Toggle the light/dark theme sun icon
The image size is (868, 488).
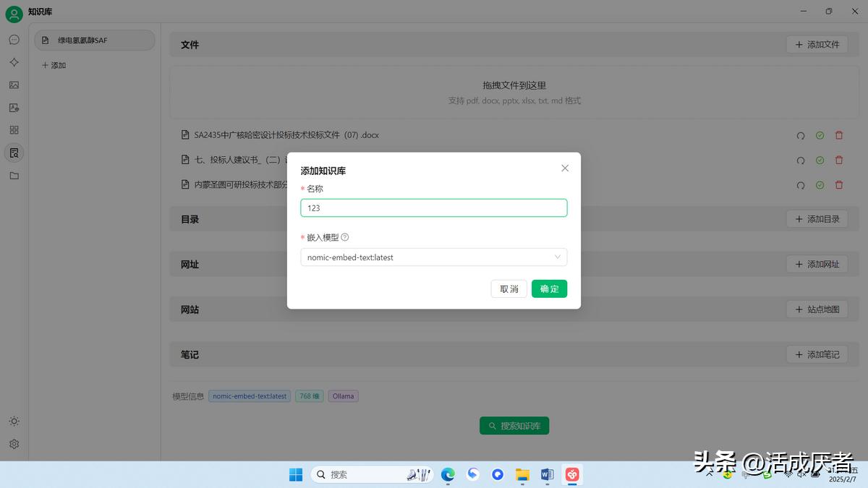pos(14,421)
